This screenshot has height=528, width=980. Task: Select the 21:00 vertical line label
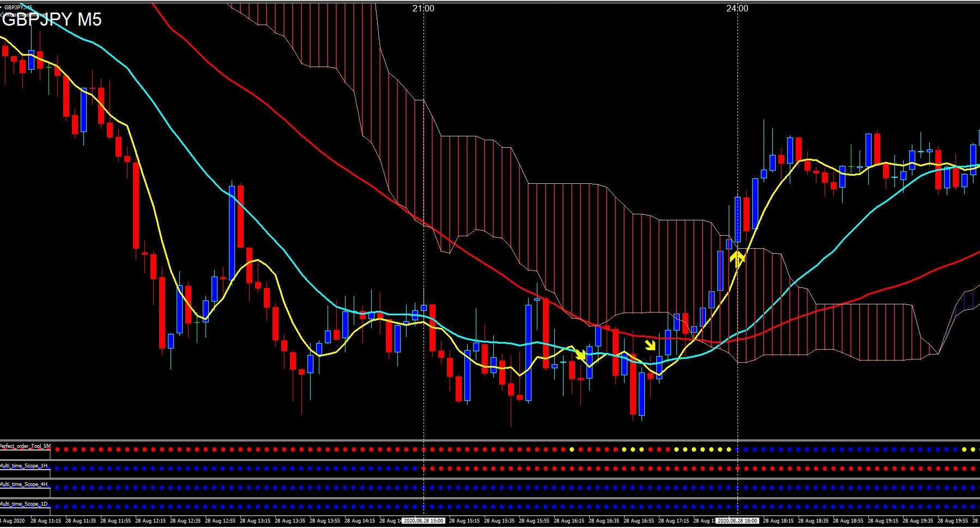(x=424, y=9)
